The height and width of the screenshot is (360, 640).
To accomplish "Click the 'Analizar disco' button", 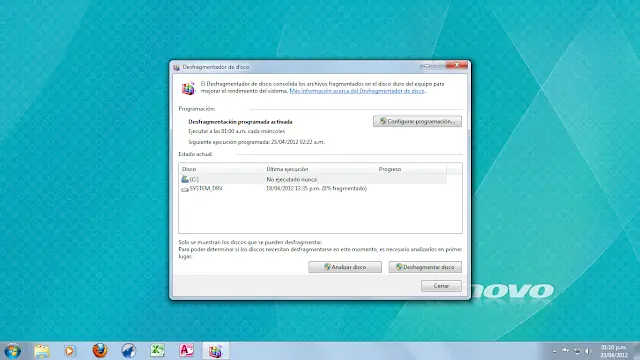I will pyautogui.click(x=345, y=267).
